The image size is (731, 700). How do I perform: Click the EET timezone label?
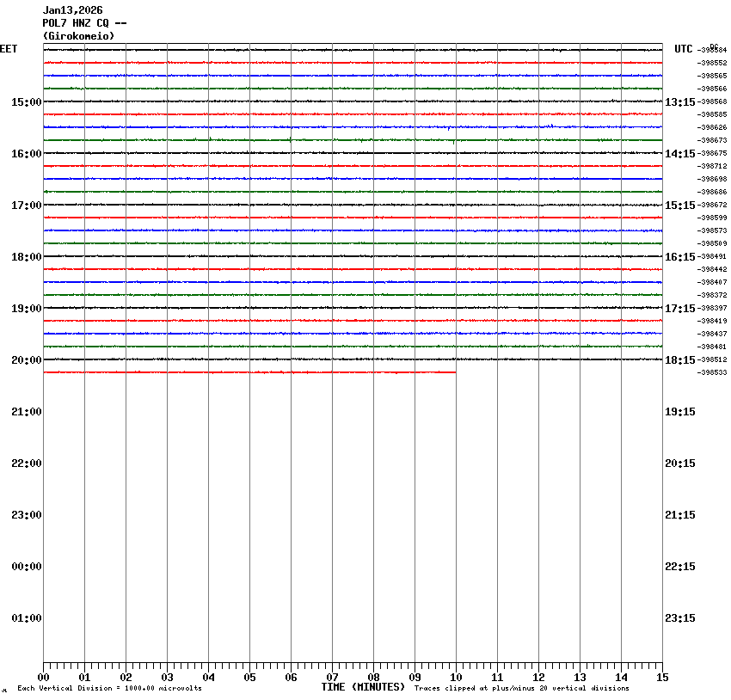pos(9,49)
